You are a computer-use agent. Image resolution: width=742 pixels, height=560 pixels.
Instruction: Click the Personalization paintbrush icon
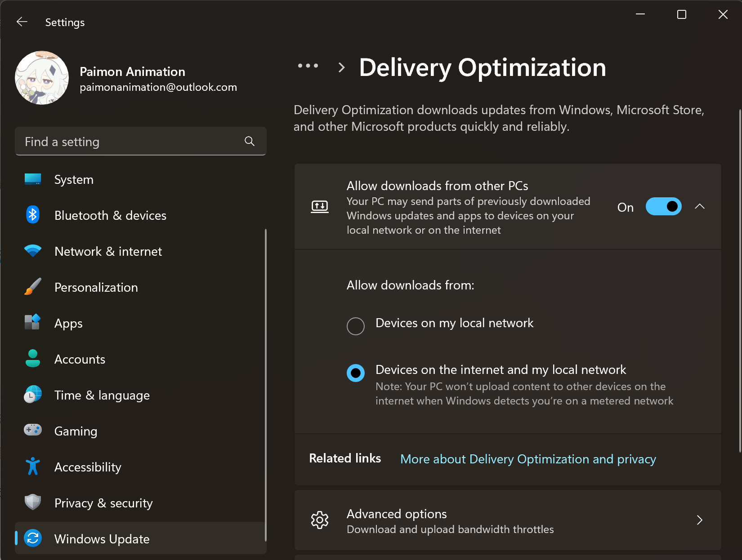[x=33, y=287]
